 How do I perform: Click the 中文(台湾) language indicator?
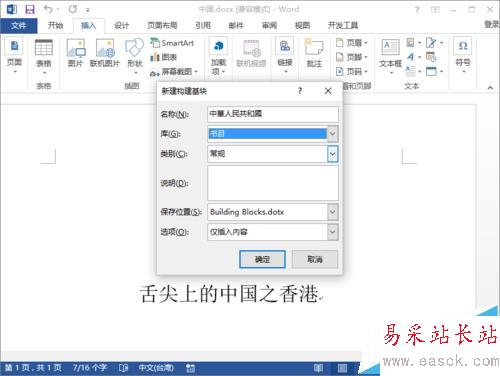(156, 368)
